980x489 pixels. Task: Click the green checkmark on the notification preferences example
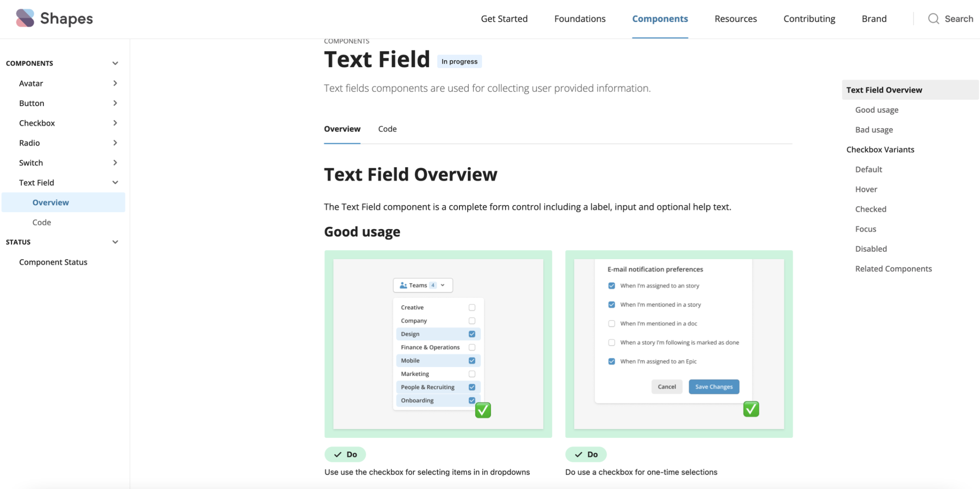(x=750, y=409)
